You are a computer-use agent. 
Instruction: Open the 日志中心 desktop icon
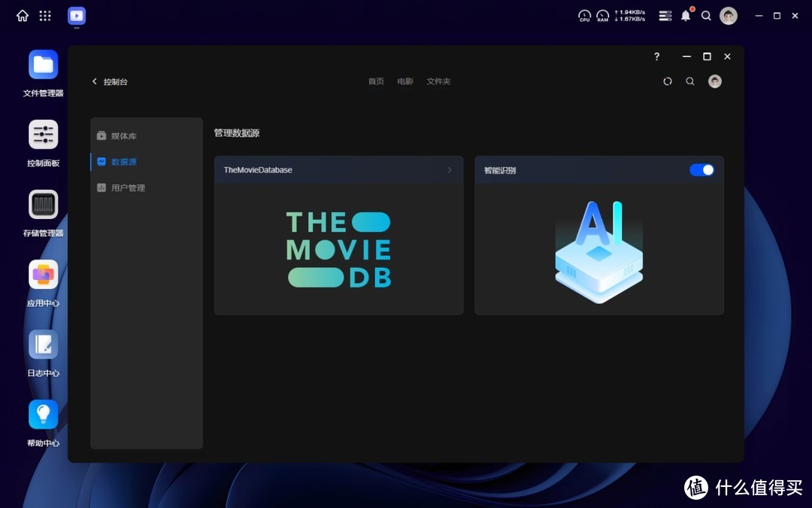pyautogui.click(x=43, y=345)
